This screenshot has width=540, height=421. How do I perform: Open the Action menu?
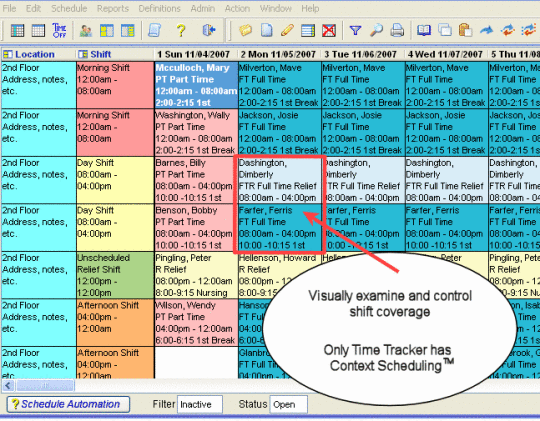237,8
